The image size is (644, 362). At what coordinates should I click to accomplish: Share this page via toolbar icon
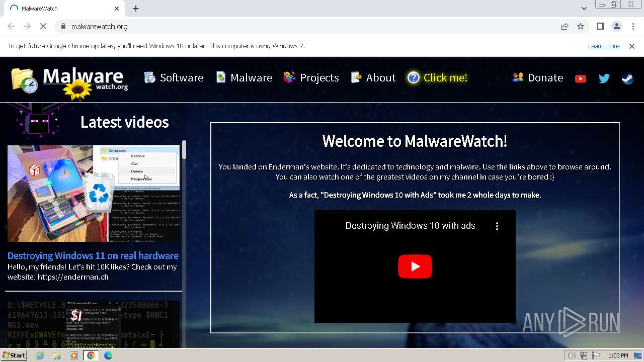[565, 26]
